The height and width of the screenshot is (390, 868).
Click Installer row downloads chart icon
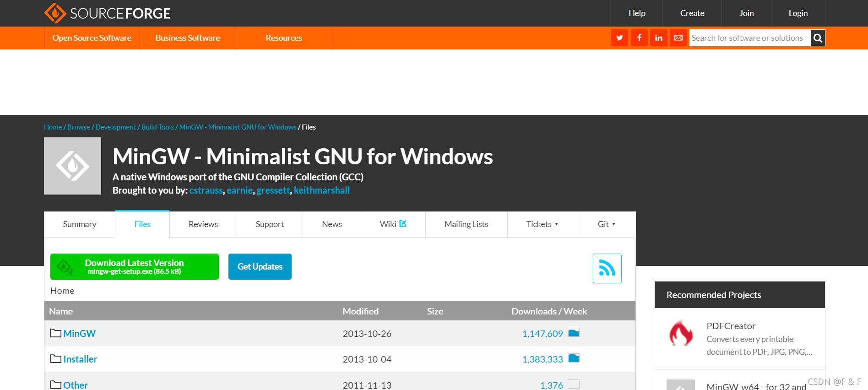coord(574,358)
